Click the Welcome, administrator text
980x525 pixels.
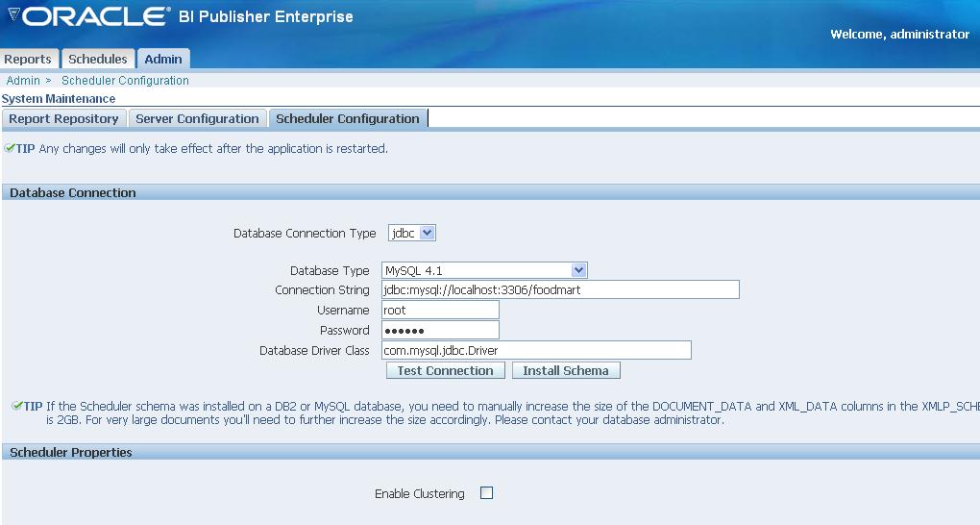tap(899, 35)
